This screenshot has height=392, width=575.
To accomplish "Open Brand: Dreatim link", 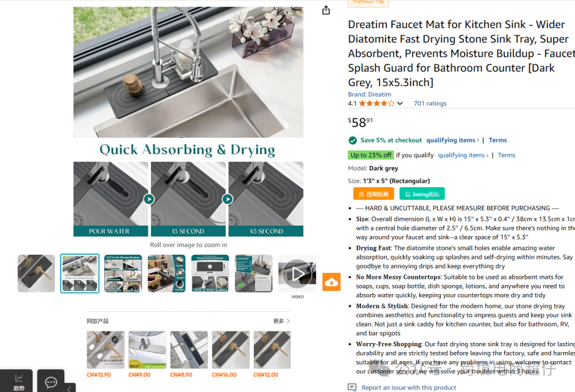I will (x=369, y=94).
